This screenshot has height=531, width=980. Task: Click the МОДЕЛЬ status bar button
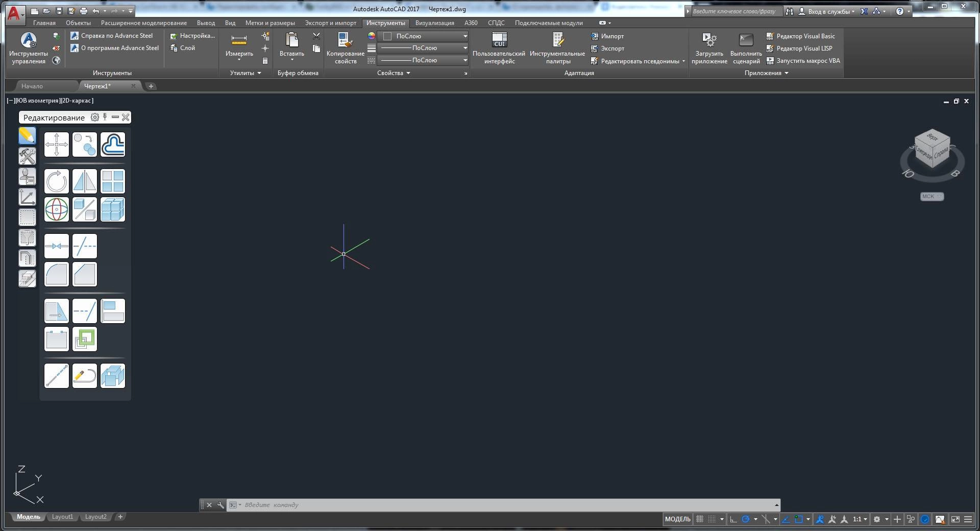(x=677, y=519)
